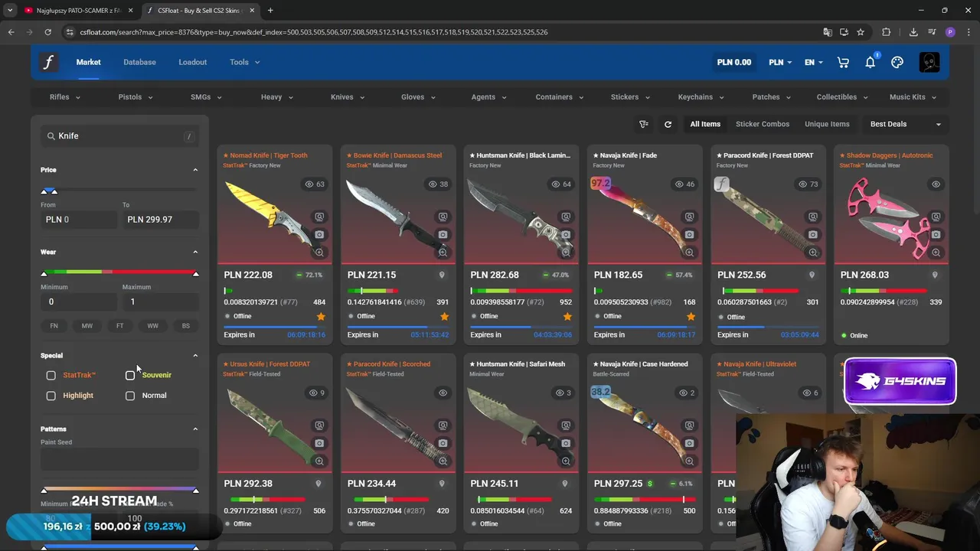Open the Tools menu
The width and height of the screenshot is (980, 551).
pyautogui.click(x=244, y=62)
